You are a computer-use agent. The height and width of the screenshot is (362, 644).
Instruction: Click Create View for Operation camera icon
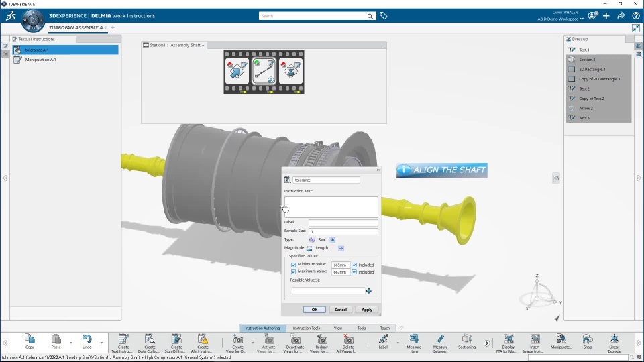(237, 339)
